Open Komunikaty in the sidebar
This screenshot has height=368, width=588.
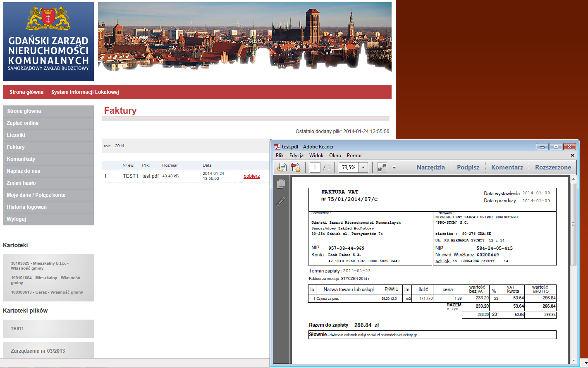pyautogui.click(x=48, y=159)
